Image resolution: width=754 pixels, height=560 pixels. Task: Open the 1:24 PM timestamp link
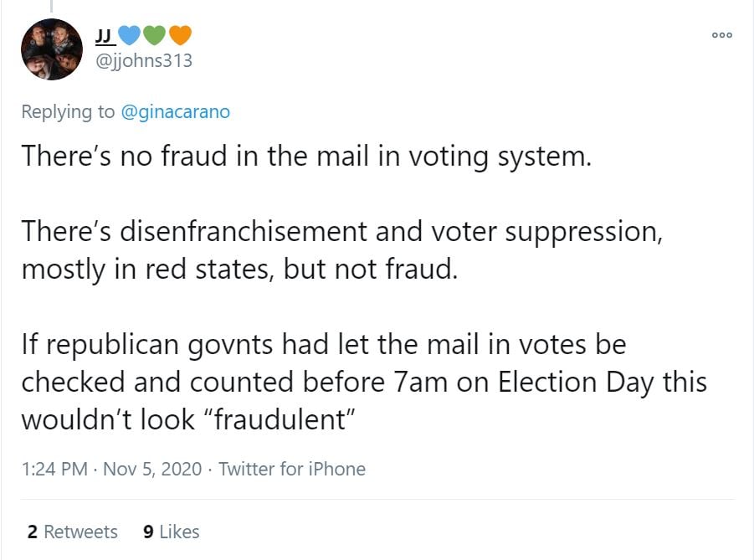coord(54,469)
